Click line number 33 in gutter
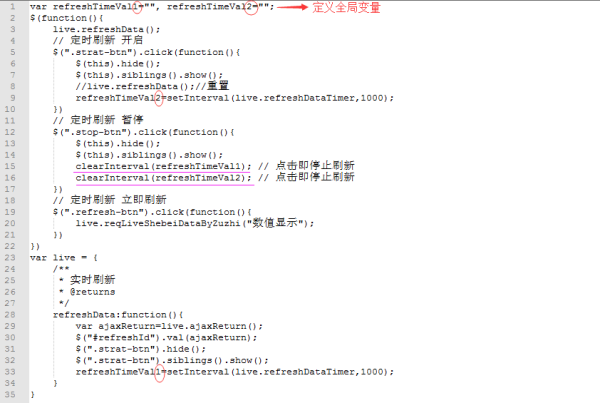This screenshot has height=403, width=600. (x=10, y=372)
